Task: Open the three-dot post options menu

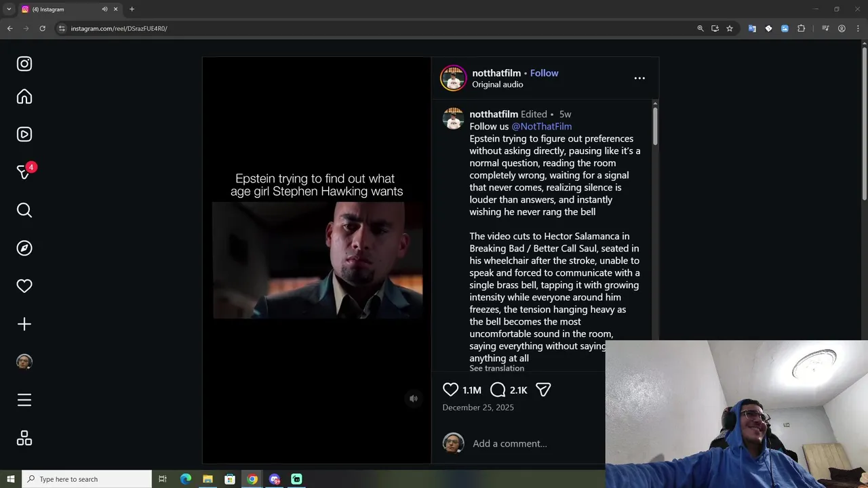Action: click(639, 78)
